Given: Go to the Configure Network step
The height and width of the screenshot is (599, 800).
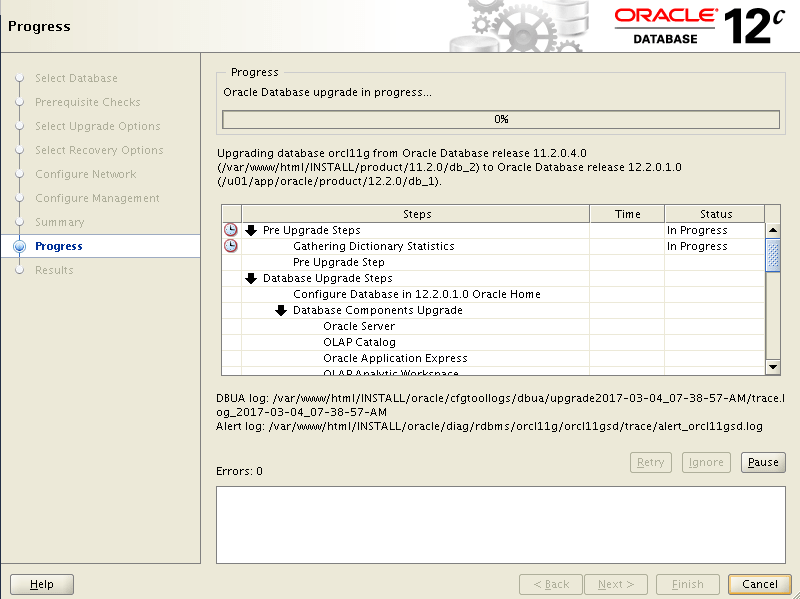Looking at the screenshot, I should tap(86, 174).
